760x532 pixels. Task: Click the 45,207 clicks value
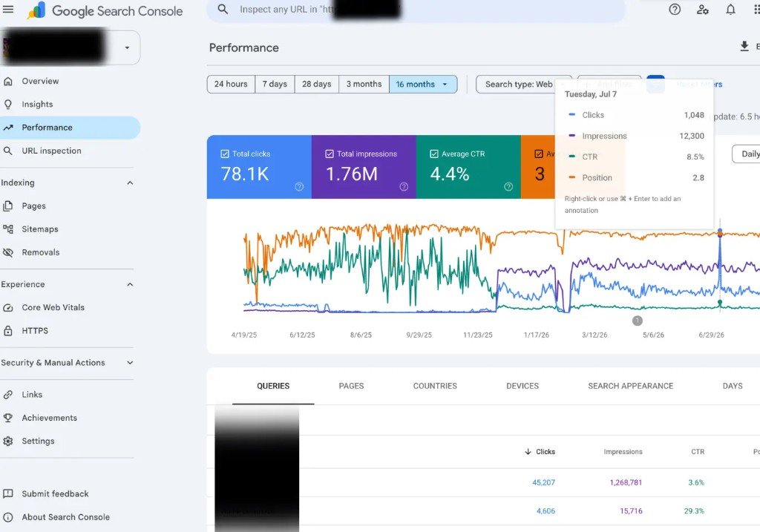tap(543, 482)
